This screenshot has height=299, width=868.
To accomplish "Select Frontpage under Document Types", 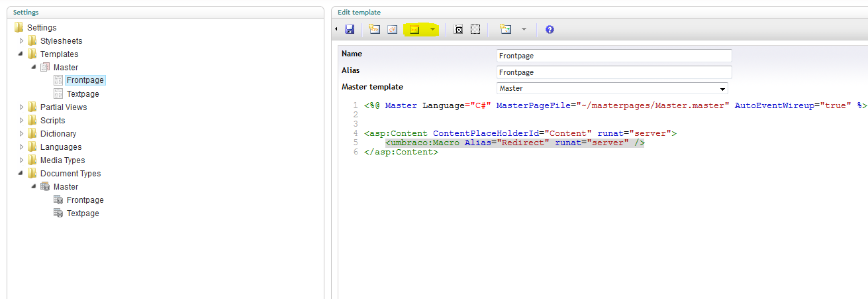I will pos(85,200).
